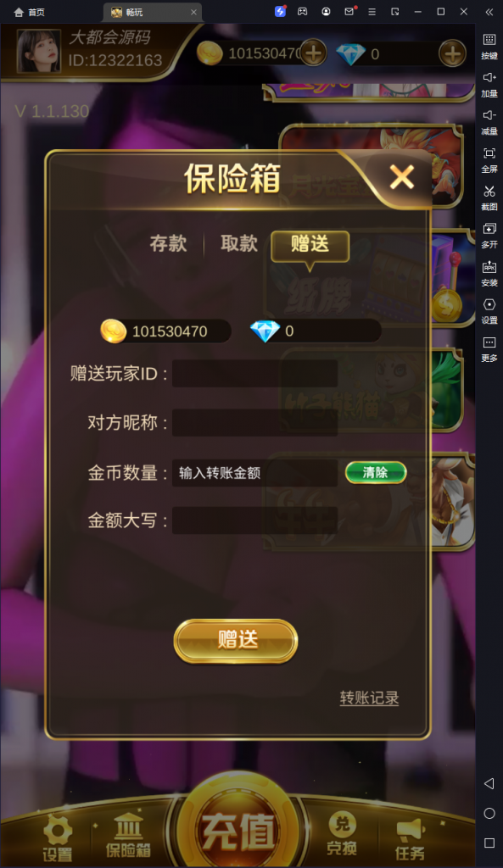
Task: Switch to the 取款 tab
Action: pos(239,243)
